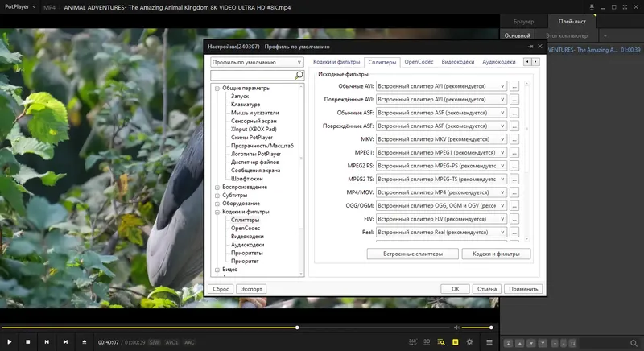The image size is (644, 351).
Task: Move playlist item to top icon
Action: coord(508,343)
